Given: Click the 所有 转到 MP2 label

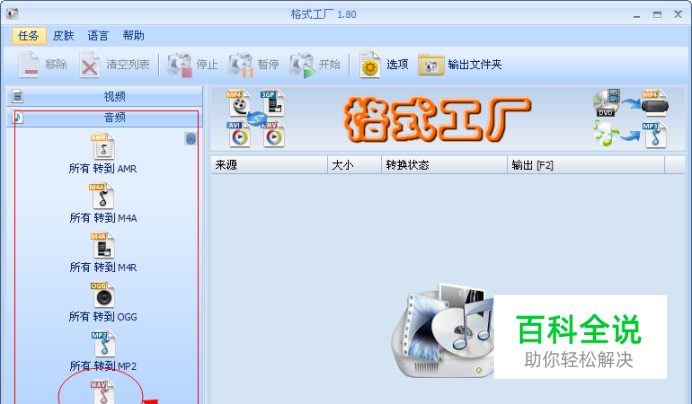Looking at the screenshot, I should [x=103, y=366].
